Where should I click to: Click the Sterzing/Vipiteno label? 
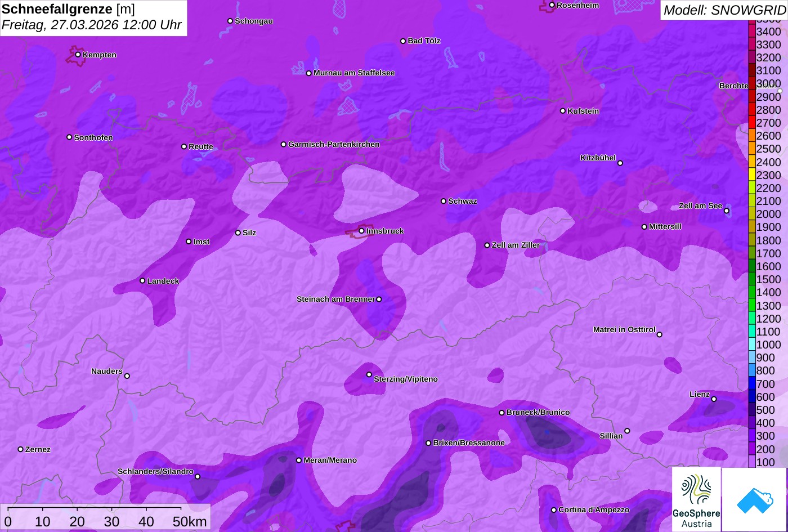coord(406,379)
